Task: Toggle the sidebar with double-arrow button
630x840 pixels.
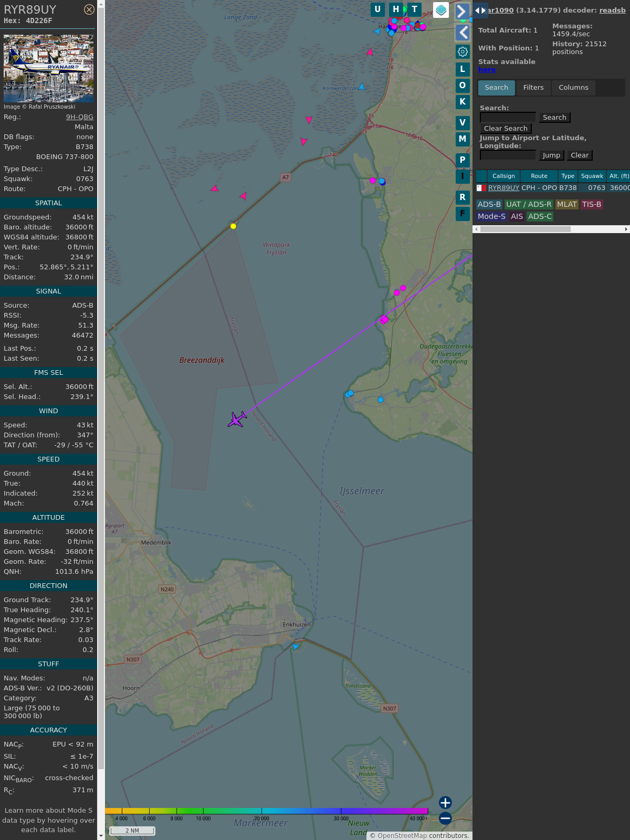Action: click(480, 10)
